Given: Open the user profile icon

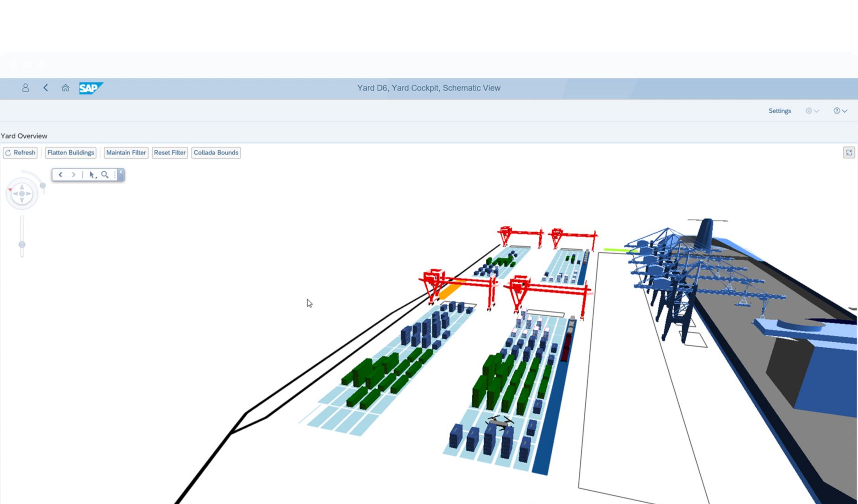Looking at the screenshot, I should click(26, 88).
